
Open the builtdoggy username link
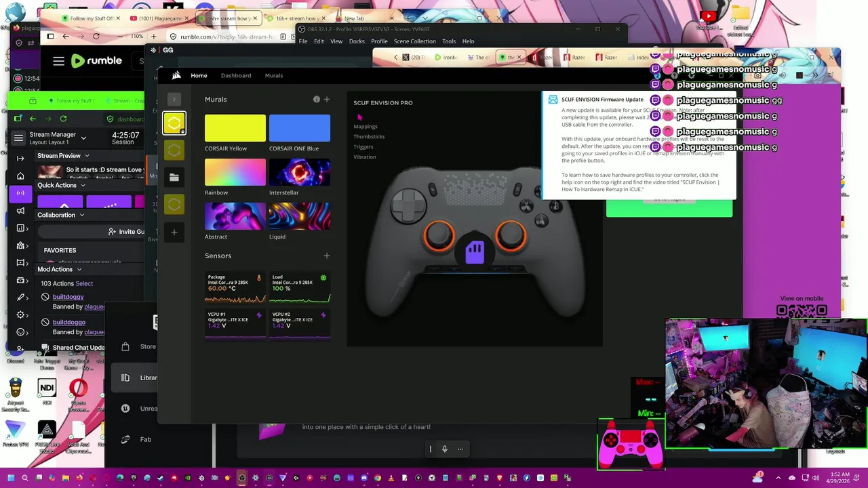point(68,297)
